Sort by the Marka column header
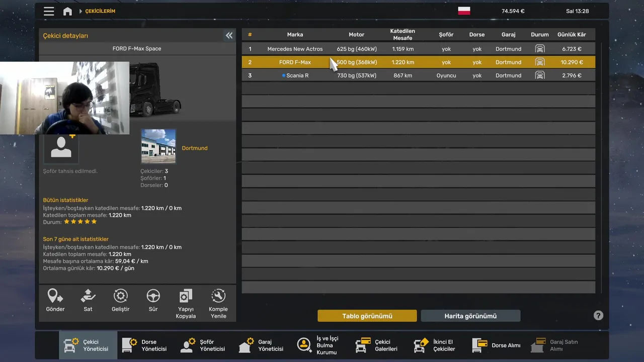The height and width of the screenshot is (362, 644). coord(295,35)
